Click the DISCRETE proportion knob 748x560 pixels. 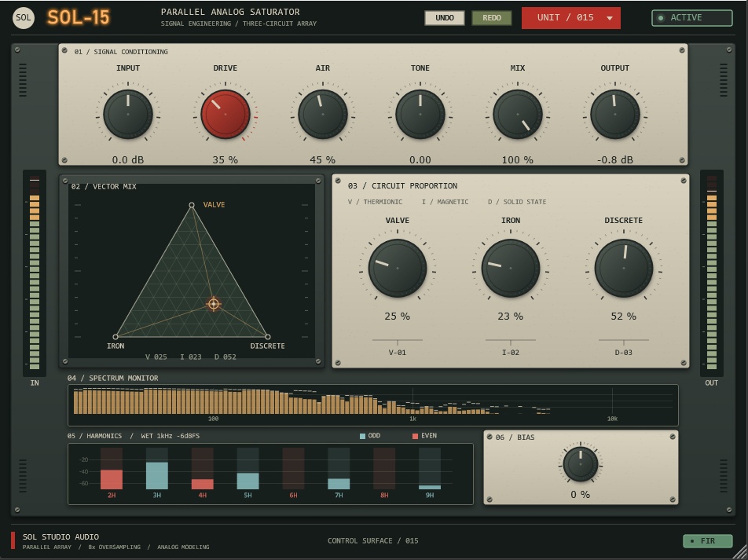coord(624,268)
